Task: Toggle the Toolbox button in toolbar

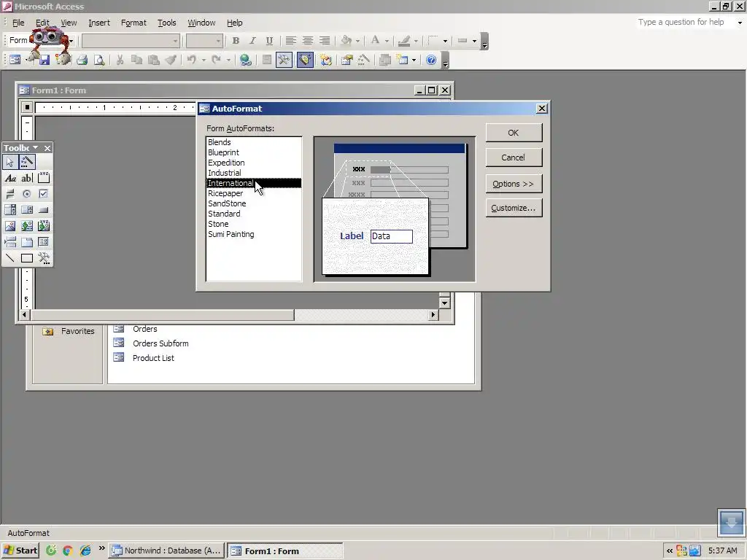Action: click(x=284, y=60)
